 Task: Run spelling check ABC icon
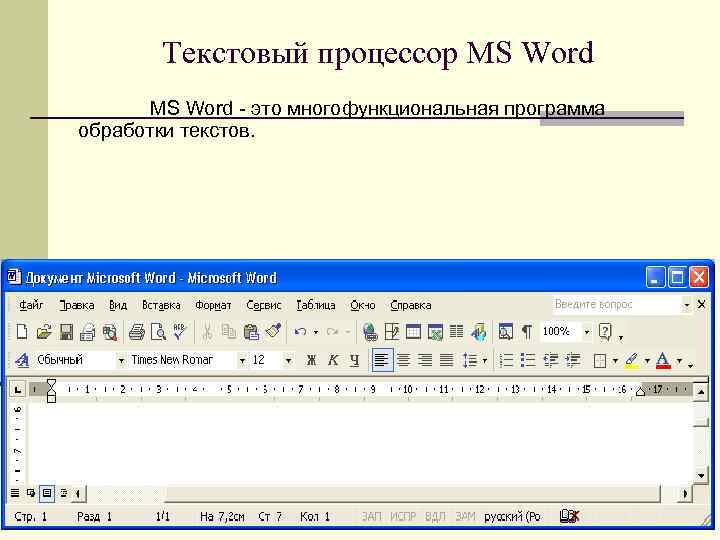coord(180,332)
